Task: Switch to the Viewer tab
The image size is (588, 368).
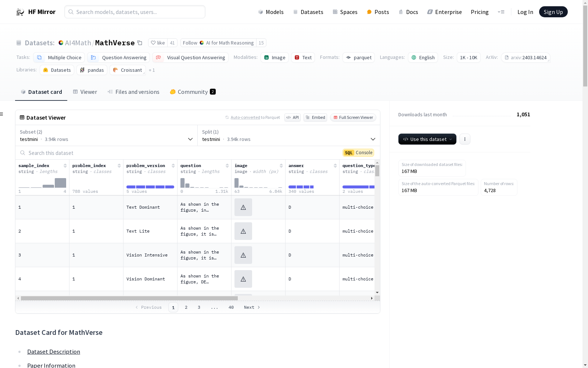Action: tap(85, 92)
